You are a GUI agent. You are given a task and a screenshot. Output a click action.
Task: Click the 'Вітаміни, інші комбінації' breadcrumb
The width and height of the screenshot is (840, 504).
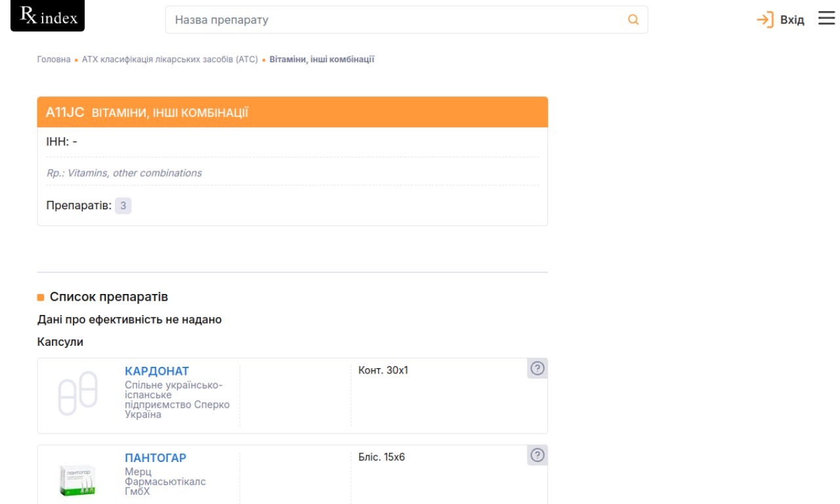pos(322,59)
